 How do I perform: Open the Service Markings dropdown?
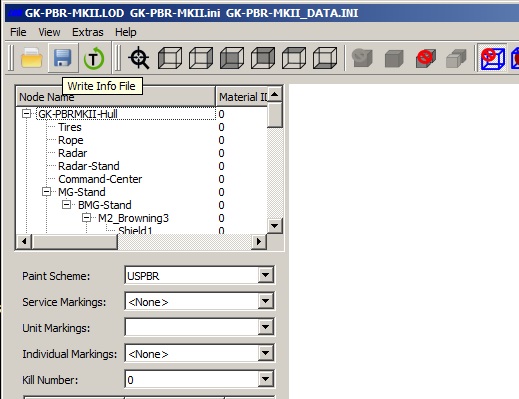[266, 301]
